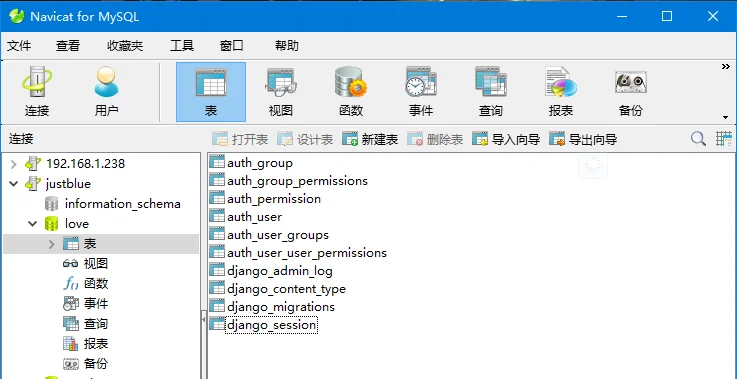Launch the 导入向导 (Import Wizard)
Screen dimensions: 737x379
tap(506, 139)
